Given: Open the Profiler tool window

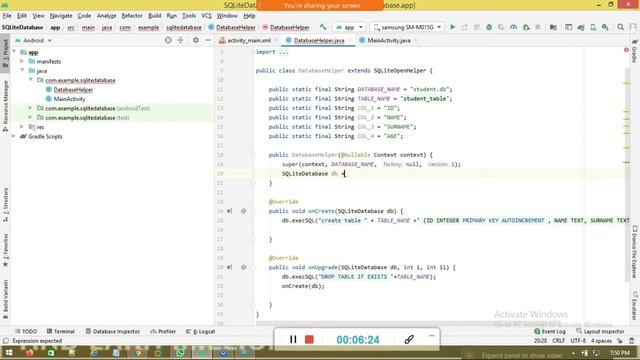Looking at the screenshot, I should pyautogui.click(x=163, y=331).
